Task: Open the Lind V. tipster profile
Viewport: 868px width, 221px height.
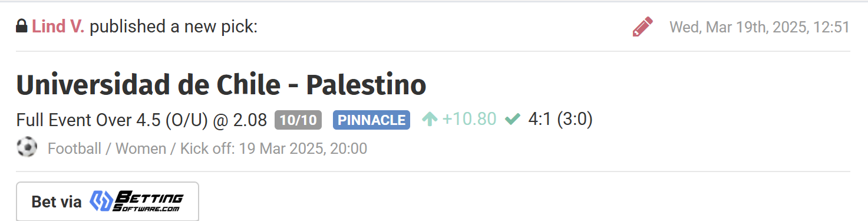Action: pos(58,27)
